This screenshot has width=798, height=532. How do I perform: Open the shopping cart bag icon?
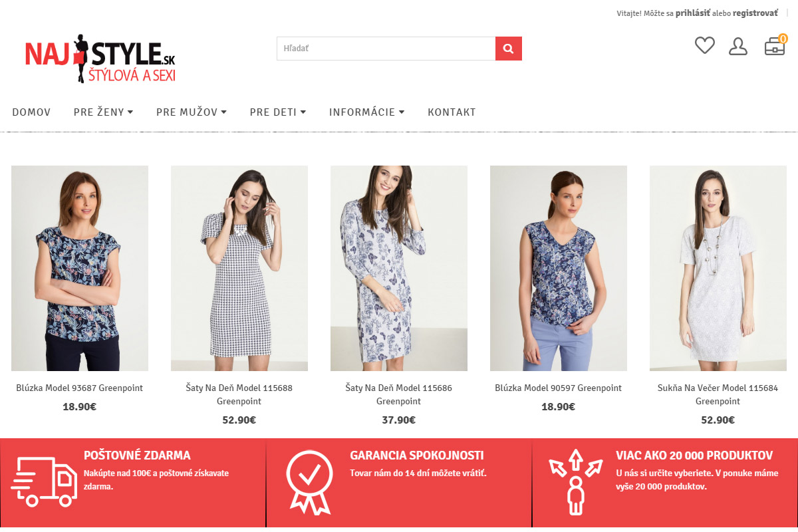(x=775, y=45)
